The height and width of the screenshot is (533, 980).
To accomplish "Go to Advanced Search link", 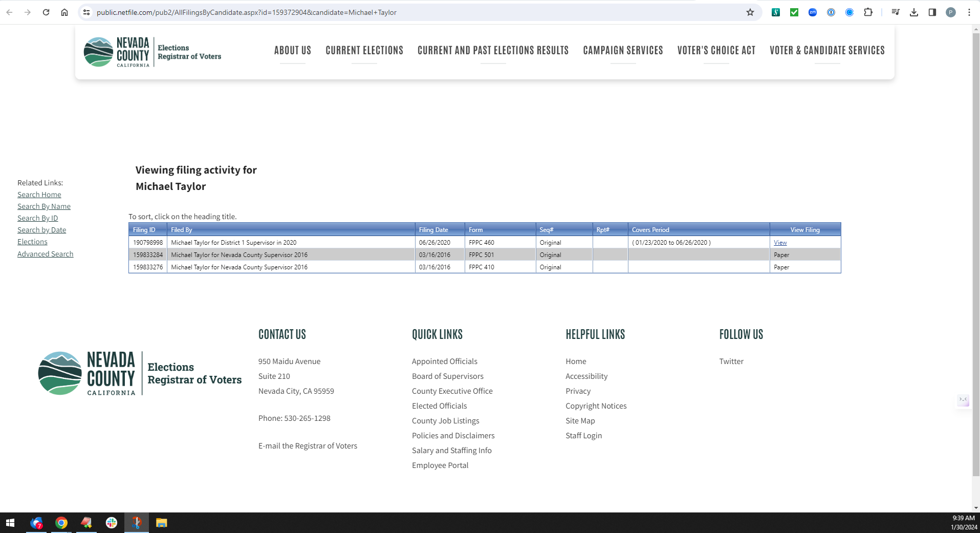I will tap(45, 254).
